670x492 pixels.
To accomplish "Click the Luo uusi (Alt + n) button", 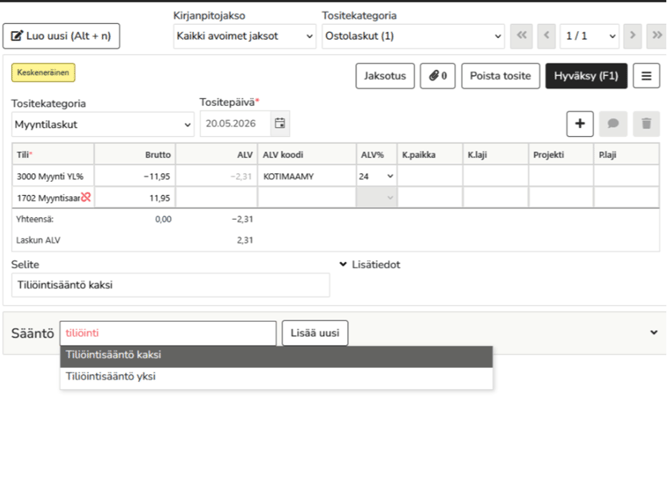I will pyautogui.click(x=61, y=36).
